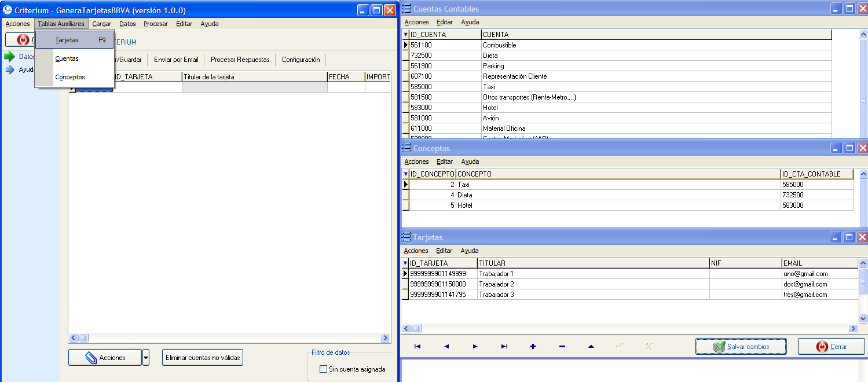Screen dimensions: 868x382
Task: Click the Tarjetas window title icon
Action: (406, 237)
